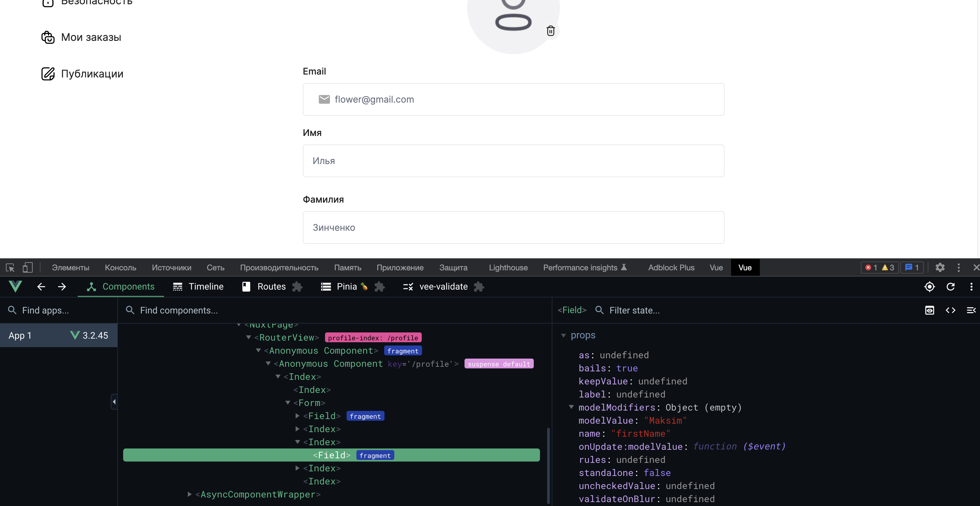
Task: Switch to the Консоль tab
Action: pyautogui.click(x=120, y=268)
